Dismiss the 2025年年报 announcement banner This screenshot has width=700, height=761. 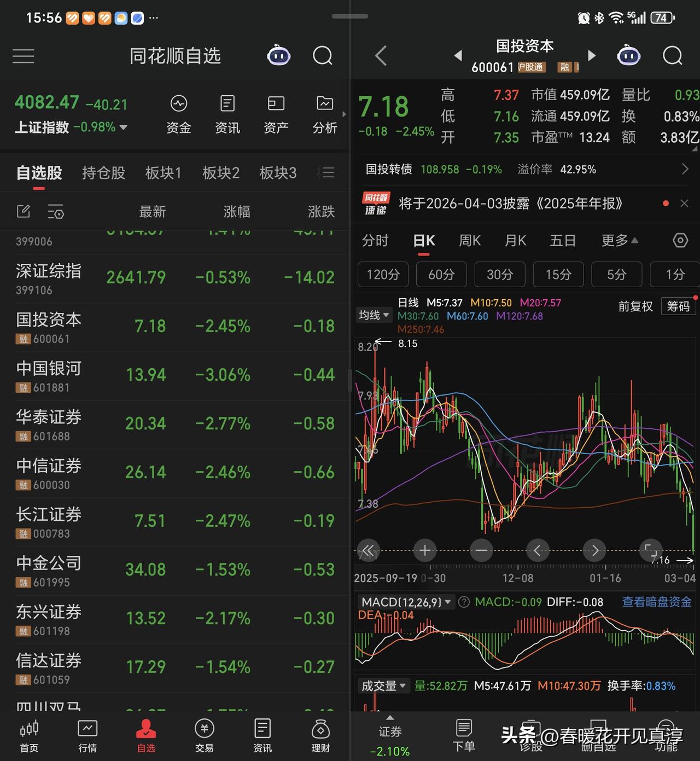(684, 204)
